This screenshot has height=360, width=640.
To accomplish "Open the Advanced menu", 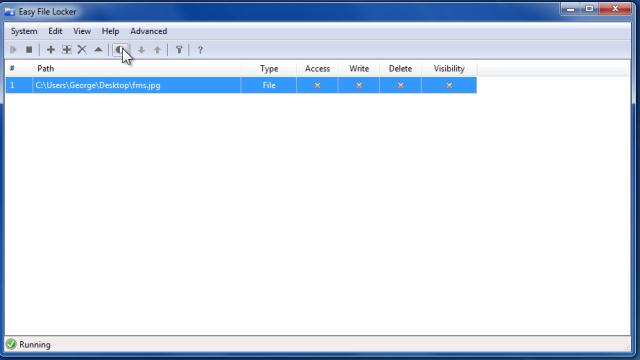I will [149, 31].
